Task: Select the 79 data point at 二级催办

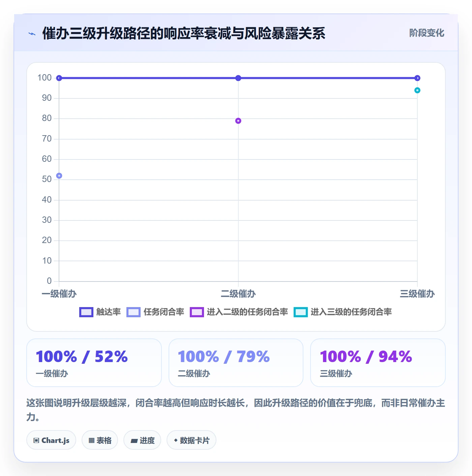Action: [238, 121]
